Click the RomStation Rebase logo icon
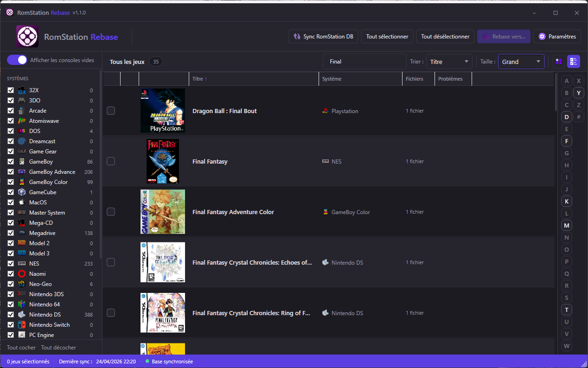This screenshot has height=368, width=588. (27, 37)
